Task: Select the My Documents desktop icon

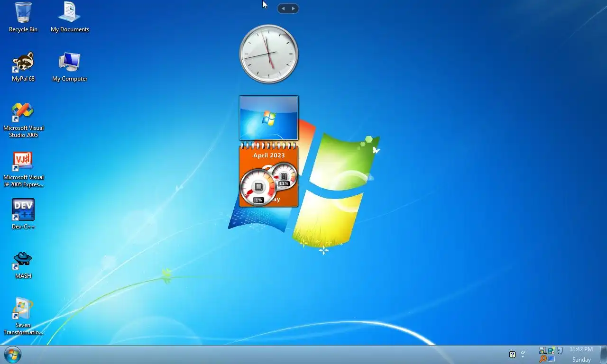Action: coord(70,17)
